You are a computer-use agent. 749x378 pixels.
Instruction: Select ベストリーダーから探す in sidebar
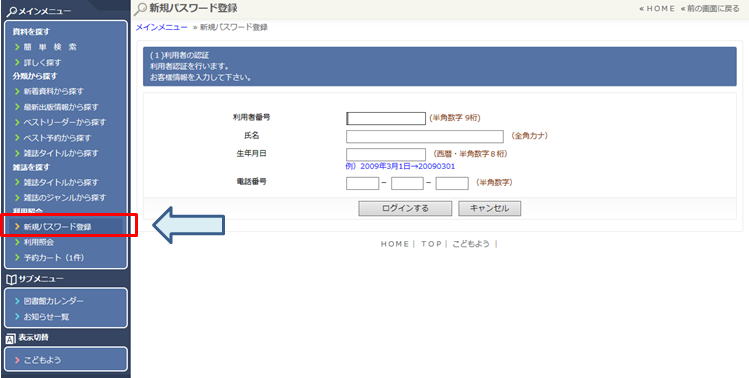pyautogui.click(x=64, y=122)
